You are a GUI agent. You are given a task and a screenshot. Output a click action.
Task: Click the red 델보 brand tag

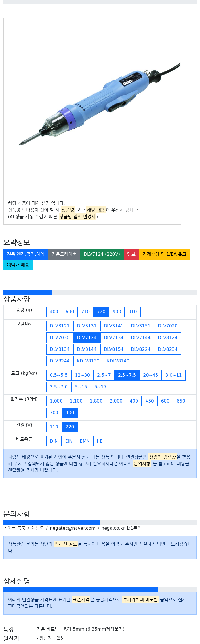point(131,254)
